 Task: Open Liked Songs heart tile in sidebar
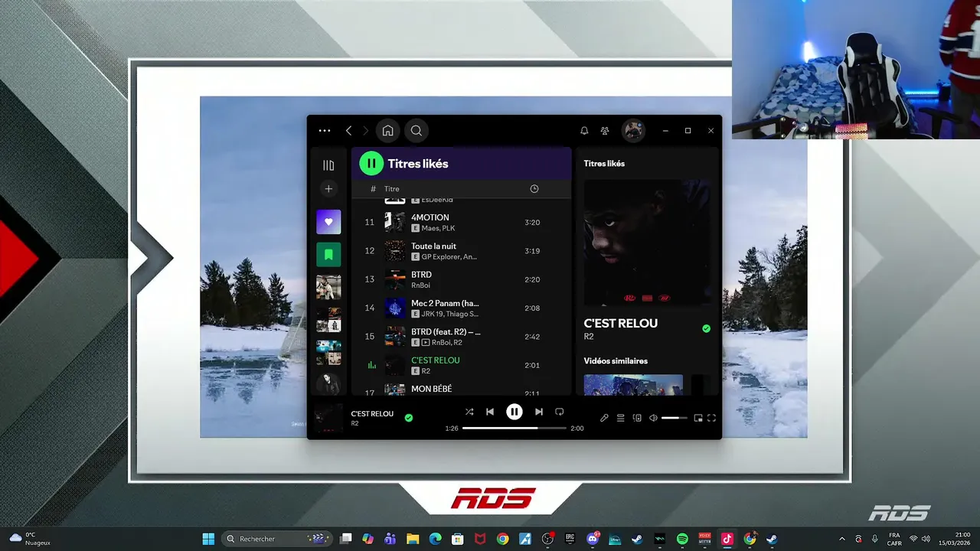328,222
